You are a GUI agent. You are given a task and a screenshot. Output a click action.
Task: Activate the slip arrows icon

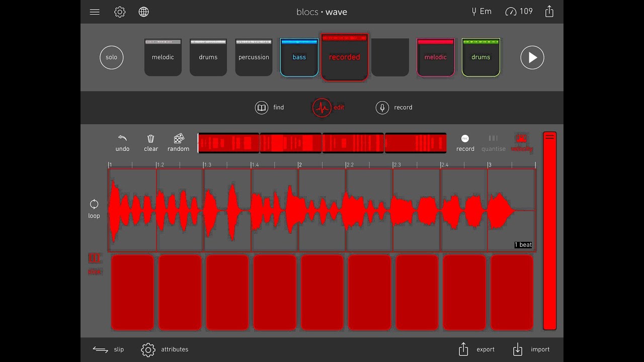(101, 350)
